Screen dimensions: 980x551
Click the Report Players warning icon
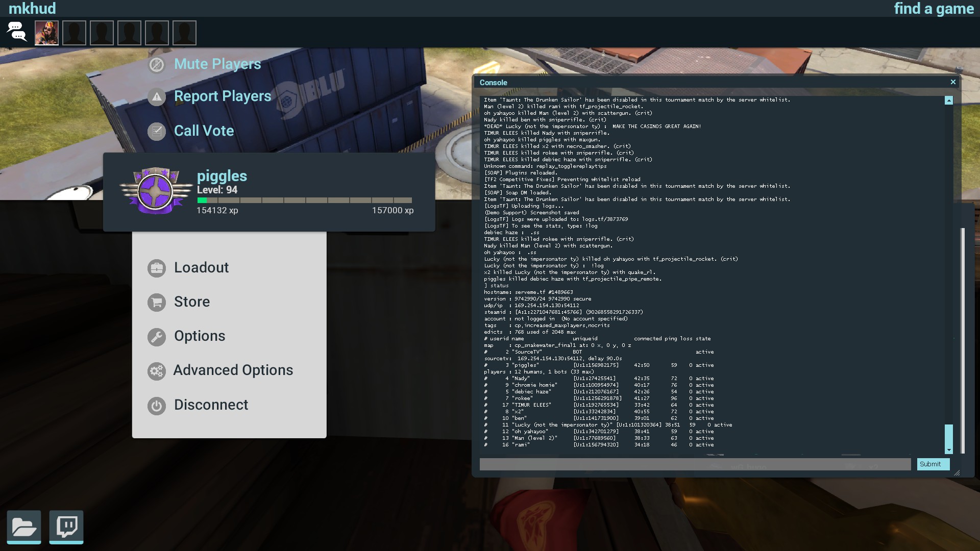tap(157, 97)
